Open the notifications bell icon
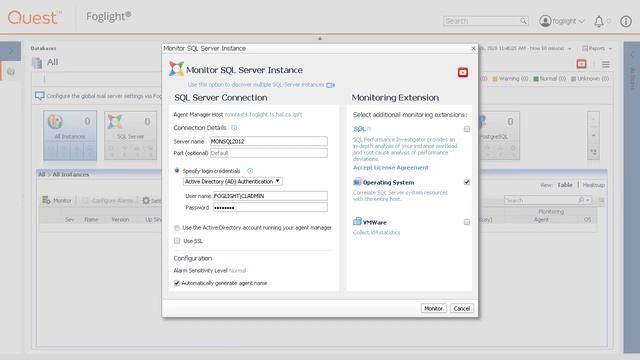 pyautogui.click(x=599, y=21)
